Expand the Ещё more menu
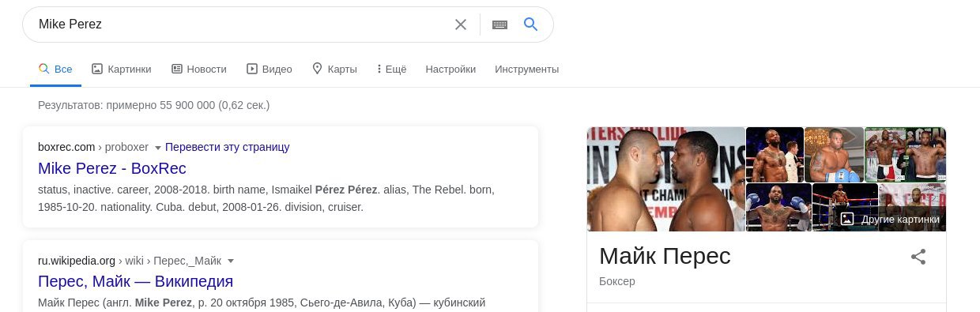The width and height of the screenshot is (980, 312). point(392,69)
